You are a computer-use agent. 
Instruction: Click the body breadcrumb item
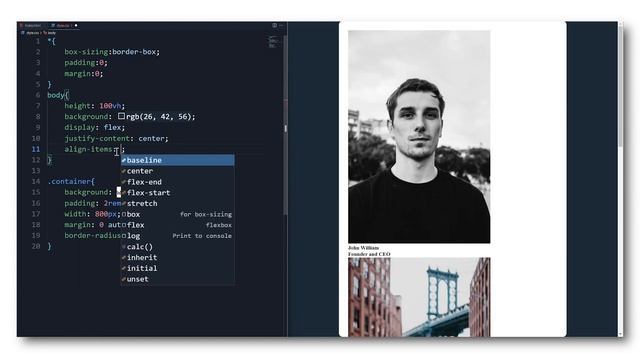click(50, 33)
